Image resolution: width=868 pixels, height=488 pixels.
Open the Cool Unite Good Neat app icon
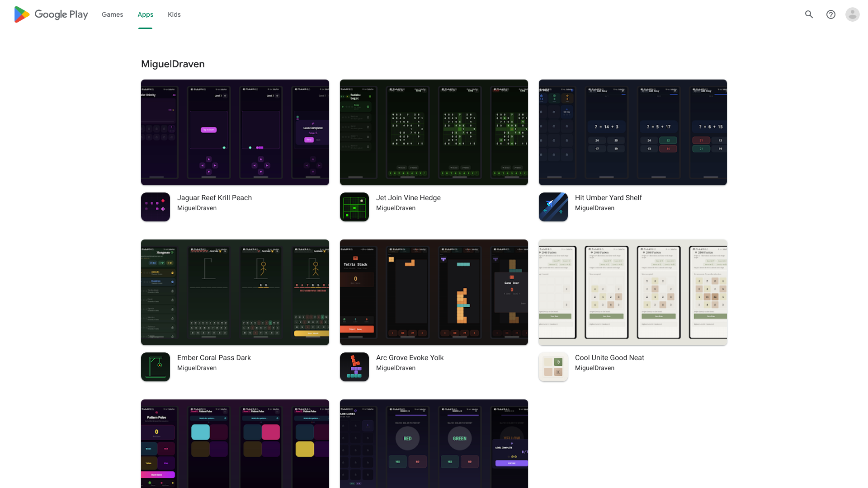(553, 367)
